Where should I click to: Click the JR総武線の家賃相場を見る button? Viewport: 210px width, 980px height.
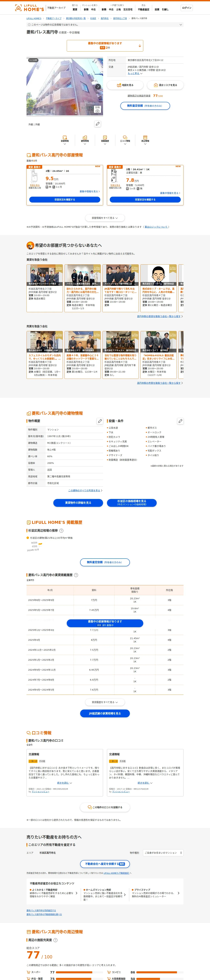[105, 713]
